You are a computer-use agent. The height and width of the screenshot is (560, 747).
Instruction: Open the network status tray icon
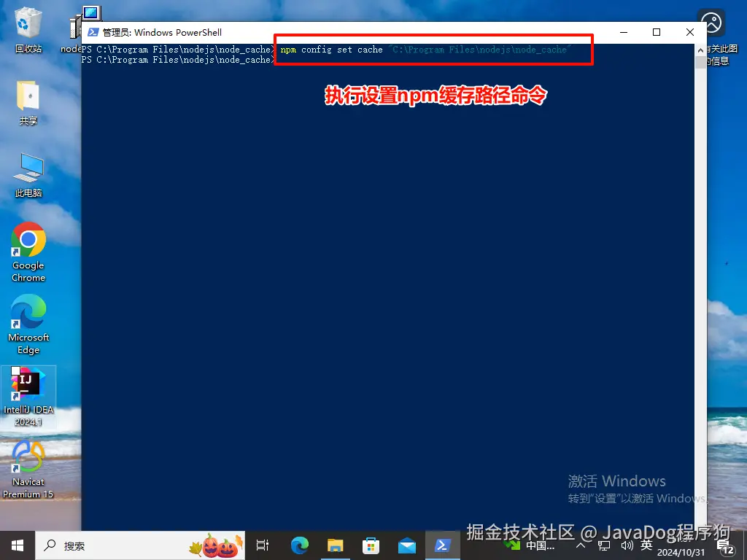tap(604, 545)
